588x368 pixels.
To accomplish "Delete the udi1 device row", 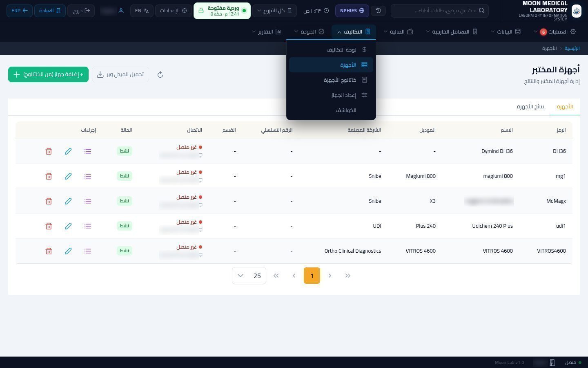I will pyautogui.click(x=49, y=226).
